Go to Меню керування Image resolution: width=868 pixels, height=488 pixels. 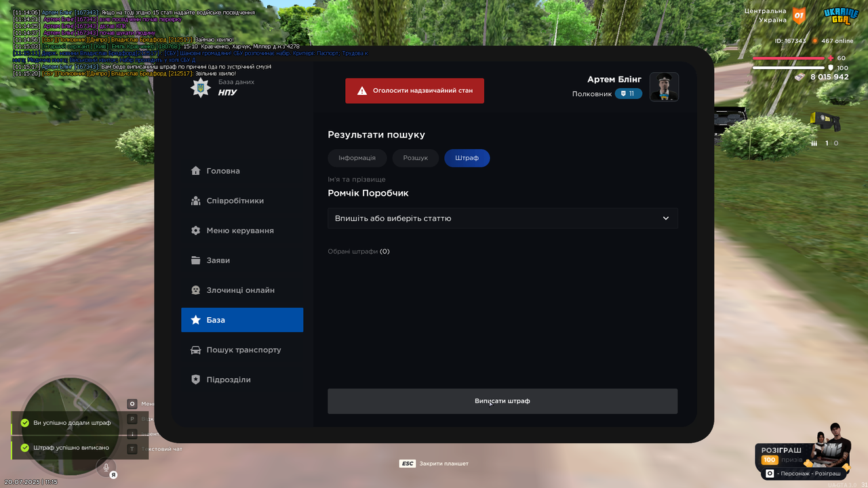pos(242,230)
